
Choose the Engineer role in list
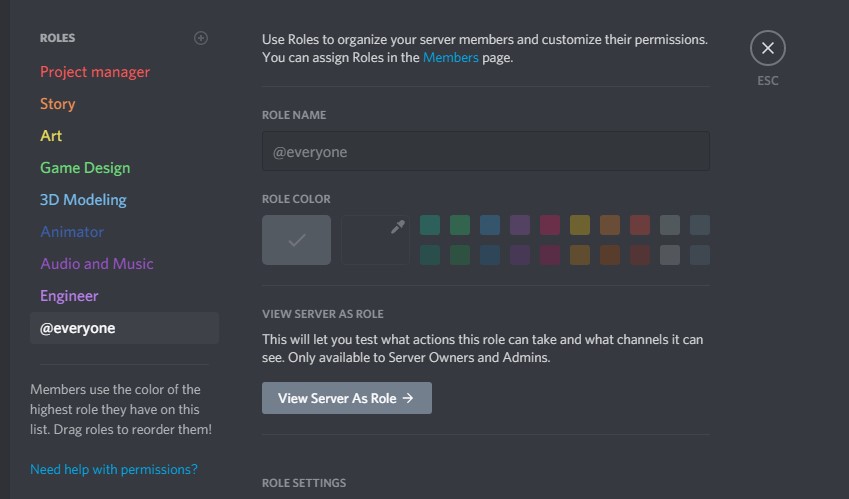pos(69,296)
